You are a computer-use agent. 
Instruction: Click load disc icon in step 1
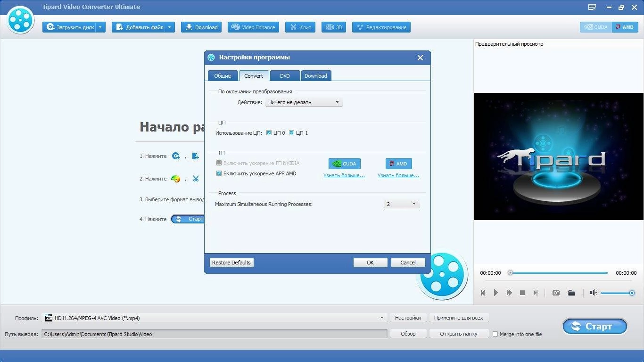(x=176, y=156)
